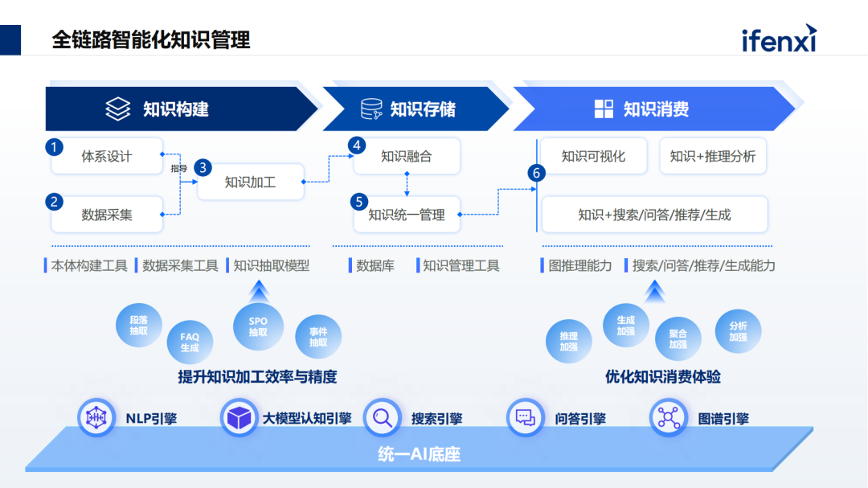Click the 图谱引擎 network graph icon
The height and width of the screenshot is (488, 868).
(668, 418)
